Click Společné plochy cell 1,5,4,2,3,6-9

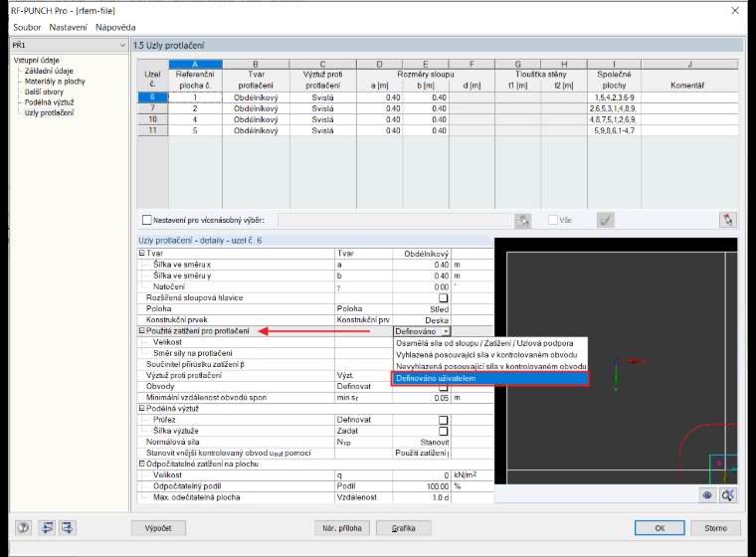pos(614,97)
